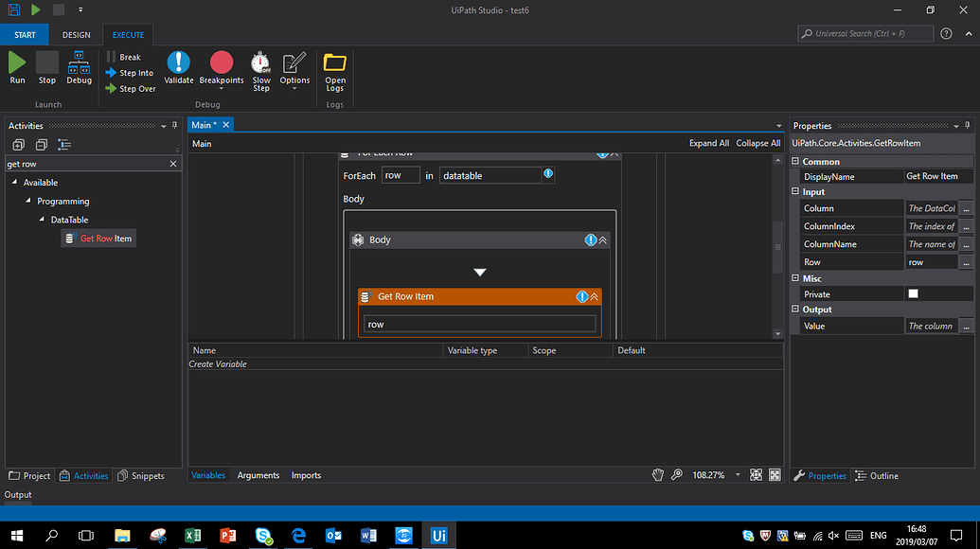This screenshot has width=980, height=549.
Task: Collapse the Get Row Item activity
Action: (x=595, y=296)
